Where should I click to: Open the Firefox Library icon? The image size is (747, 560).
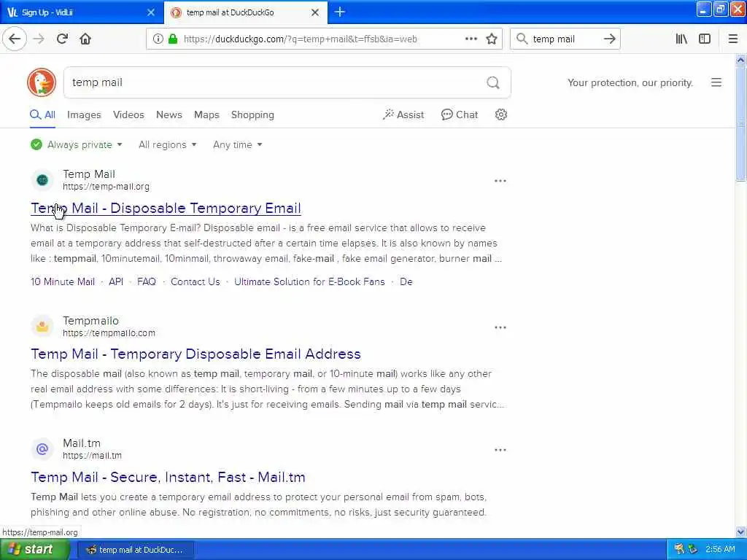pyautogui.click(x=681, y=39)
